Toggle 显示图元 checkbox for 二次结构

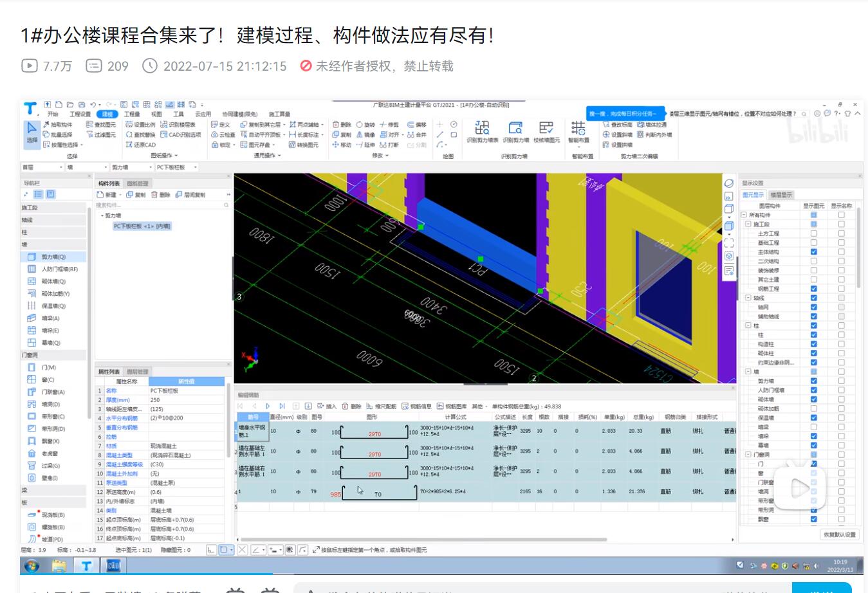pyautogui.click(x=813, y=261)
